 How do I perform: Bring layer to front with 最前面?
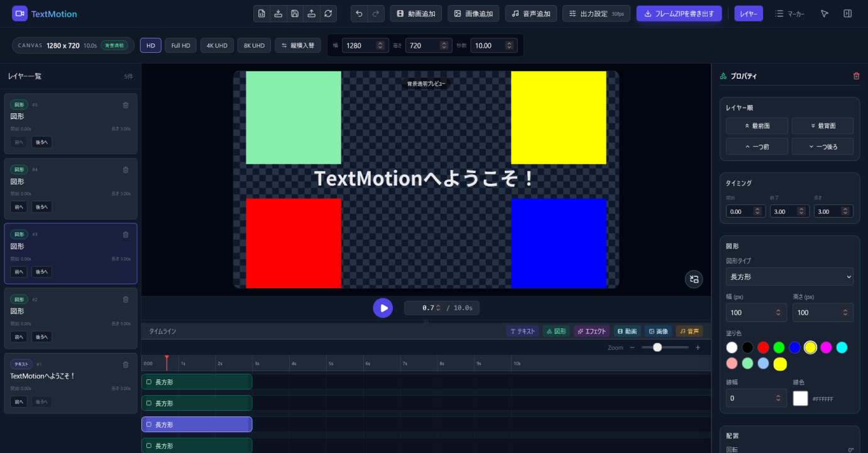pyautogui.click(x=757, y=126)
